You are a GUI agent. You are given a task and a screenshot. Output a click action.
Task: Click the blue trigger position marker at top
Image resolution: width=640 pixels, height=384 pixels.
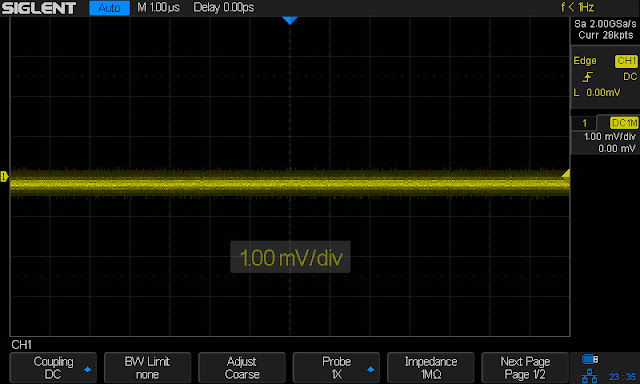[x=290, y=20]
